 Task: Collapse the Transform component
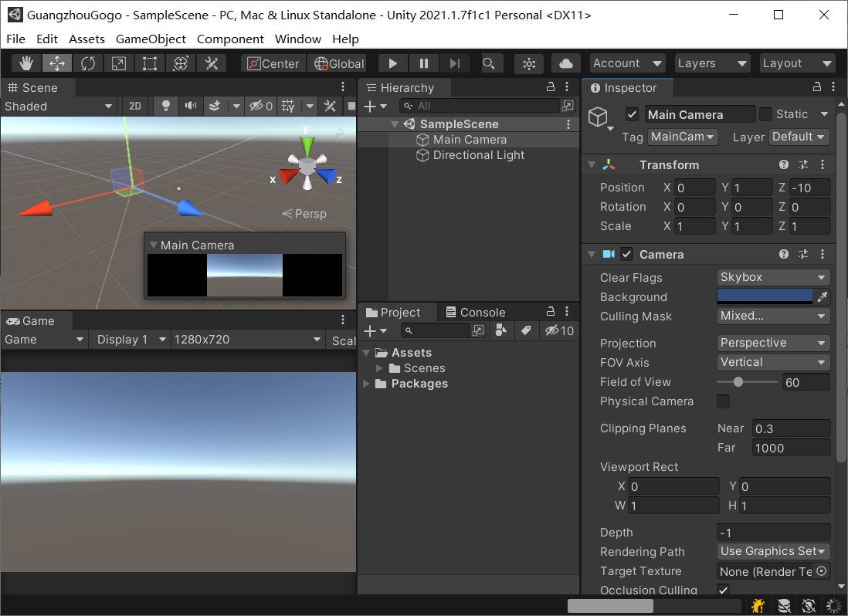tap(592, 165)
